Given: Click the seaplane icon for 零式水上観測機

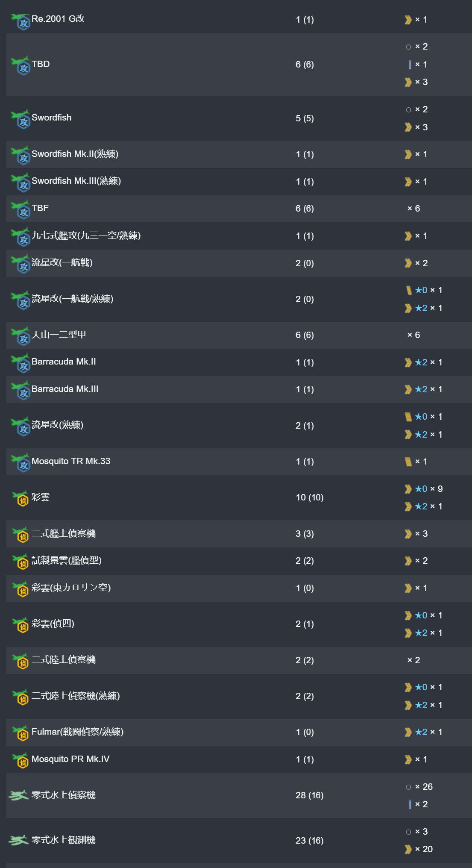Looking at the screenshot, I should (18, 840).
